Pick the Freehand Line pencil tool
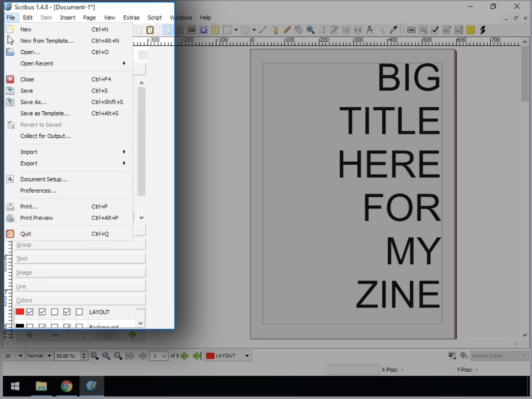This screenshot has height=399, width=532. 287,30
